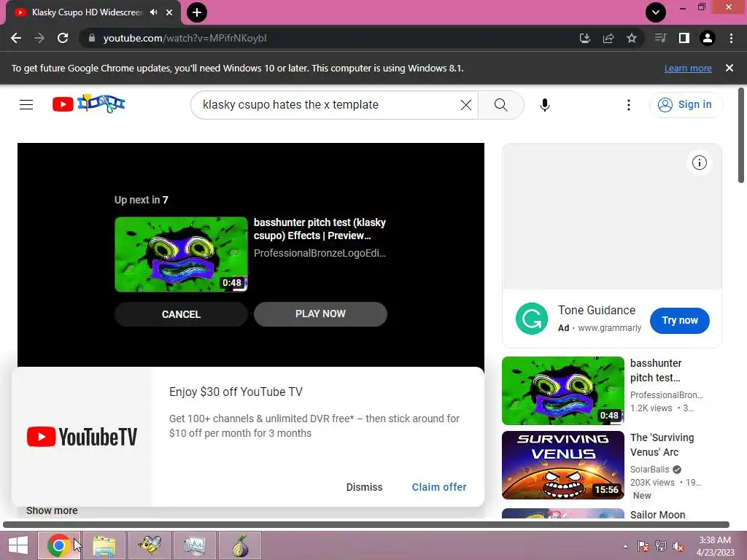Play next video now
This screenshot has height=560, width=747.
320,314
